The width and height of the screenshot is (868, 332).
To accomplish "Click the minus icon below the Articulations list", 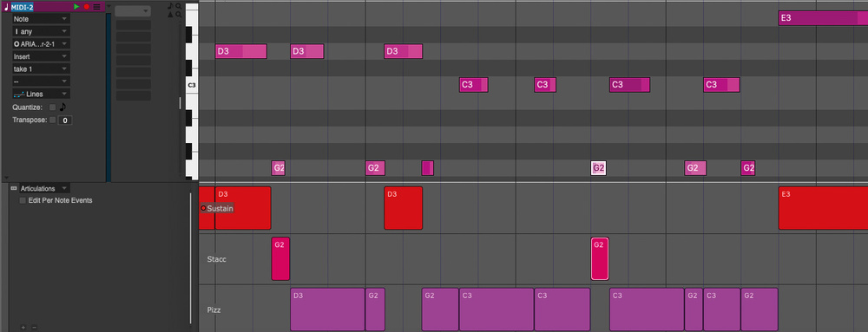I will click(x=34, y=327).
